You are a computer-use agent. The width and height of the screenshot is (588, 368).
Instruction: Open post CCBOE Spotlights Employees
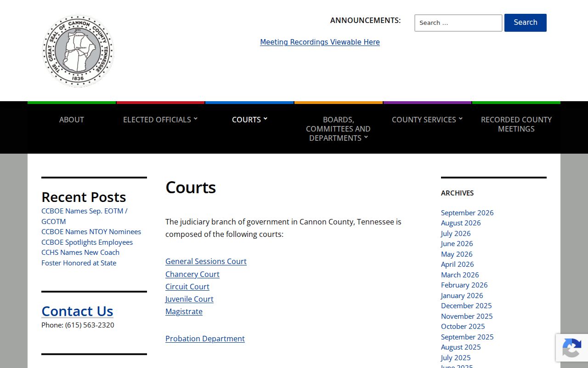coord(87,242)
